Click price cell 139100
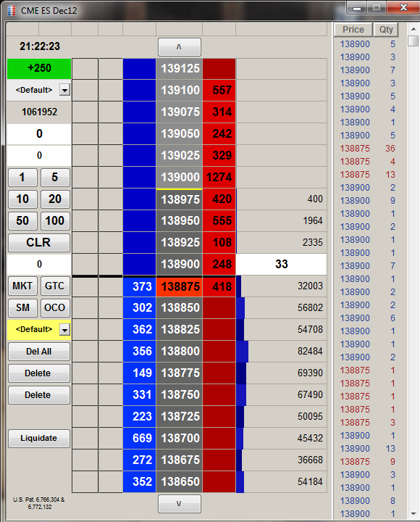Viewport: 420px width, 522px height. (x=180, y=90)
